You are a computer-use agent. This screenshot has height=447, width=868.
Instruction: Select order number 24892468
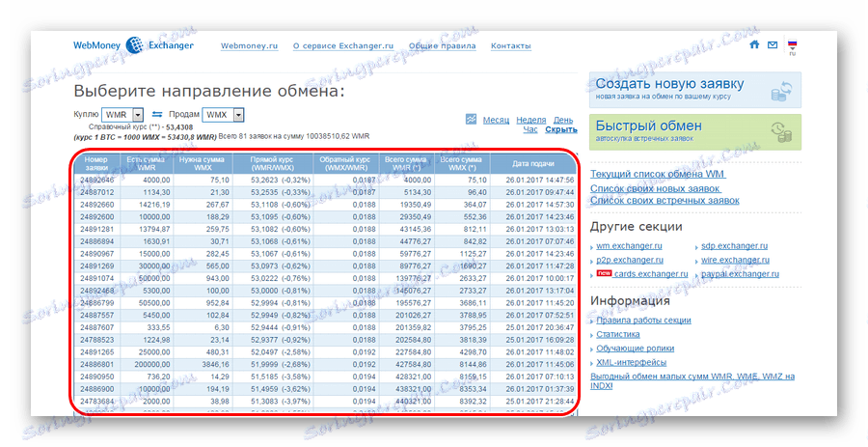tap(96, 291)
